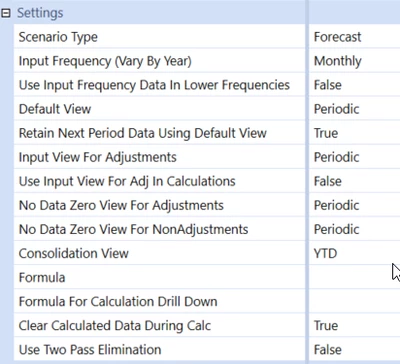Screen dimensions: 400x364
Task: Select the Default View property label
Action: coord(55,109)
